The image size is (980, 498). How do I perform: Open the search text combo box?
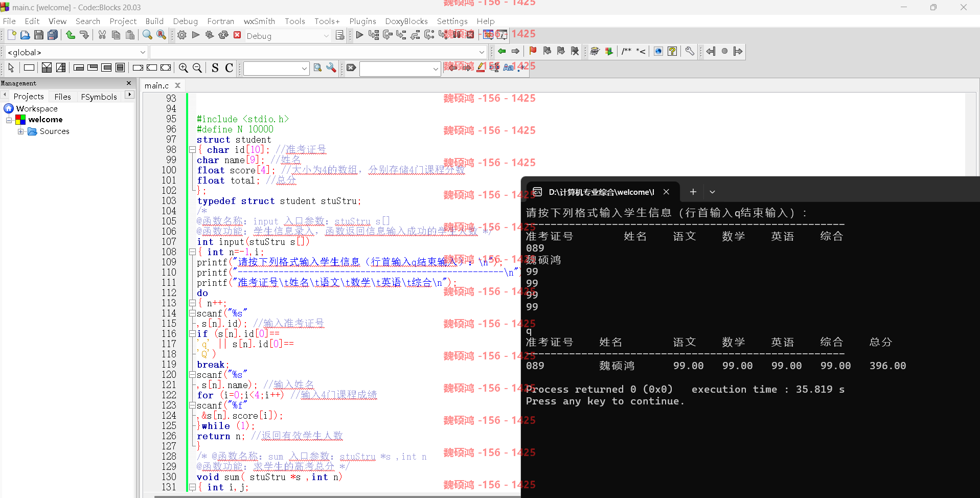pyautogui.click(x=277, y=69)
